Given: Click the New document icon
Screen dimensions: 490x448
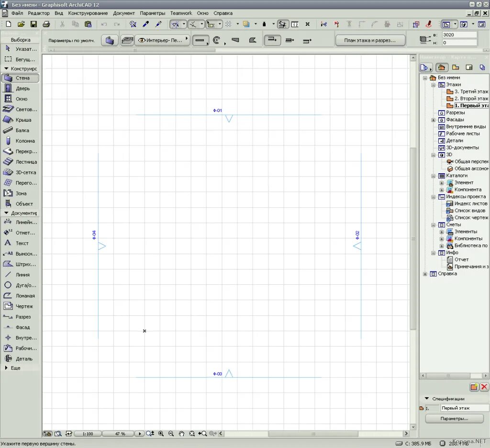Looking at the screenshot, I should point(9,24).
